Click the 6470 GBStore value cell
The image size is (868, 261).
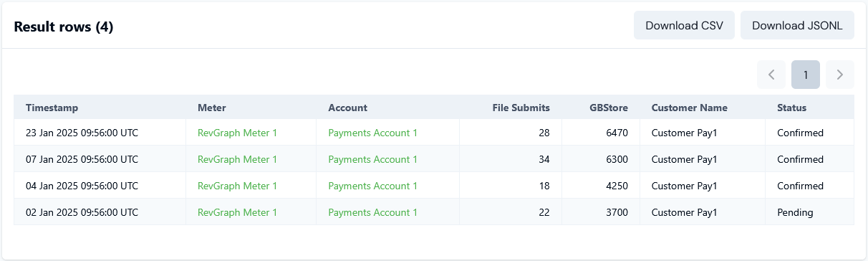(601, 133)
